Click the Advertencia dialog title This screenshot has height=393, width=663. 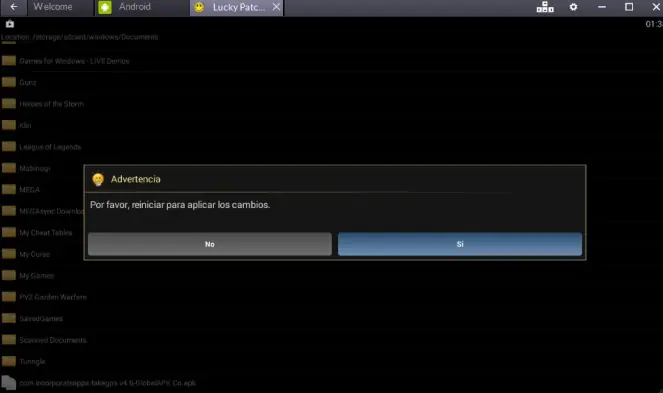(x=136, y=179)
